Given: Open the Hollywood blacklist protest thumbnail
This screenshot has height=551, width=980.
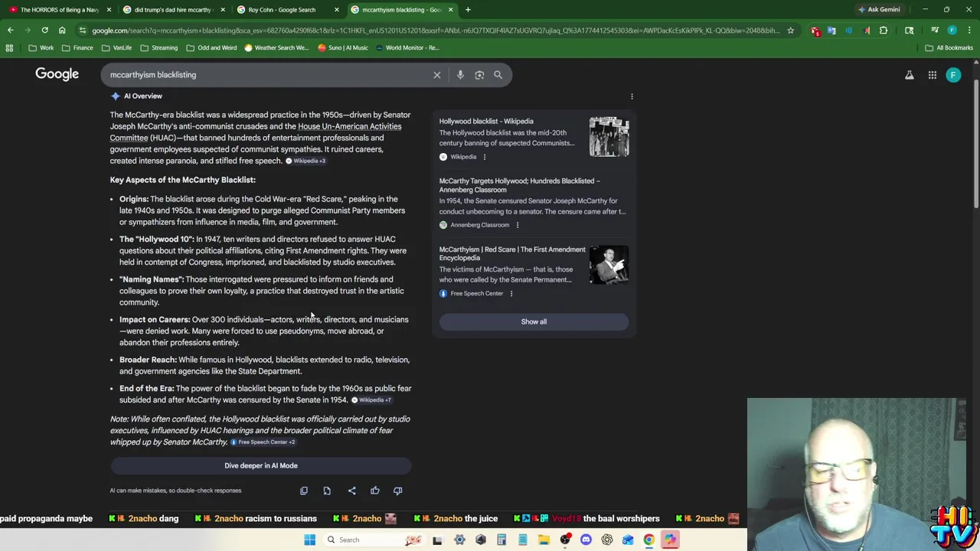Looking at the screenshot, I should [609, 136].
